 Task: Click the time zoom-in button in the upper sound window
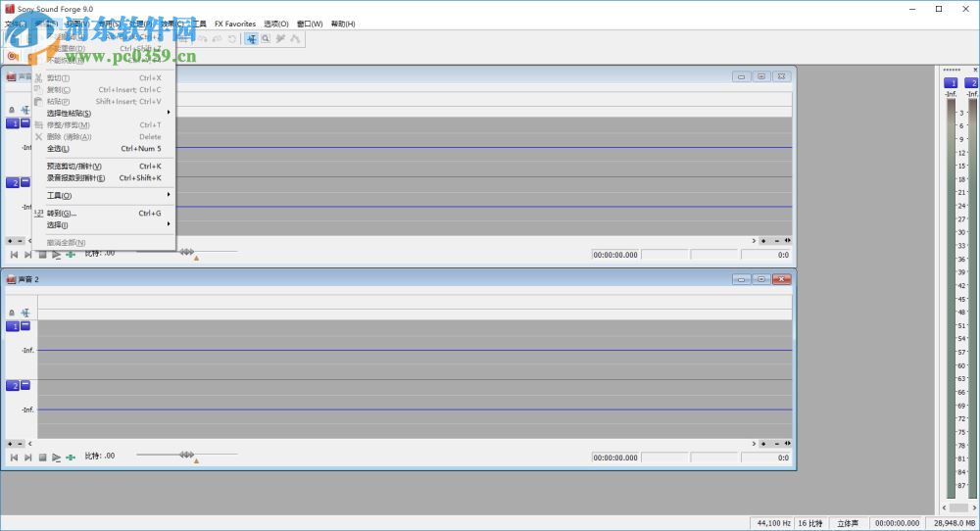pos(763,240)
